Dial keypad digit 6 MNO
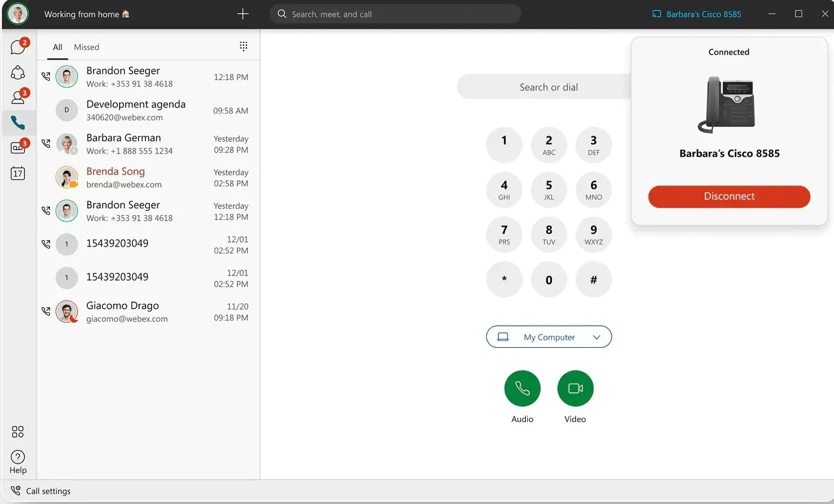The height and width of the screenshot is (504, 834). click(x=594, y=190)
